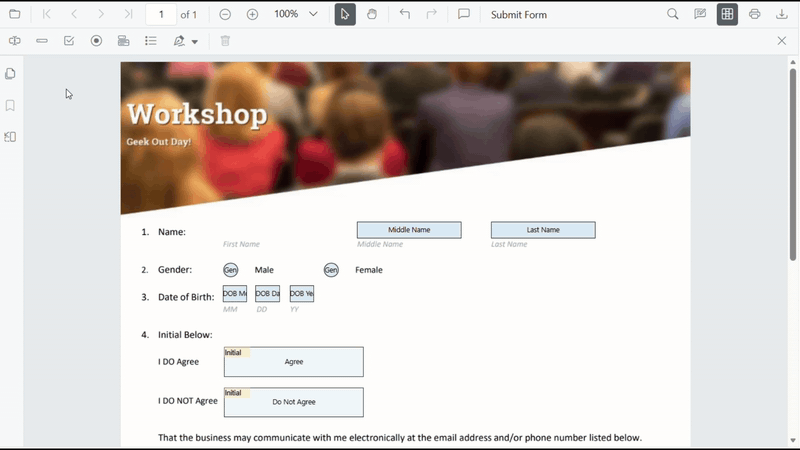Expand the signature field dropdown arrow
The width and height of the screenshot is (800, 450).
tap(194, 41)
